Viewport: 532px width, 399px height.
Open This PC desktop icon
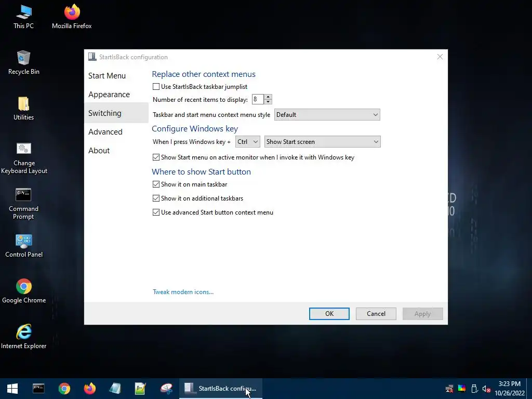[23, 17]
